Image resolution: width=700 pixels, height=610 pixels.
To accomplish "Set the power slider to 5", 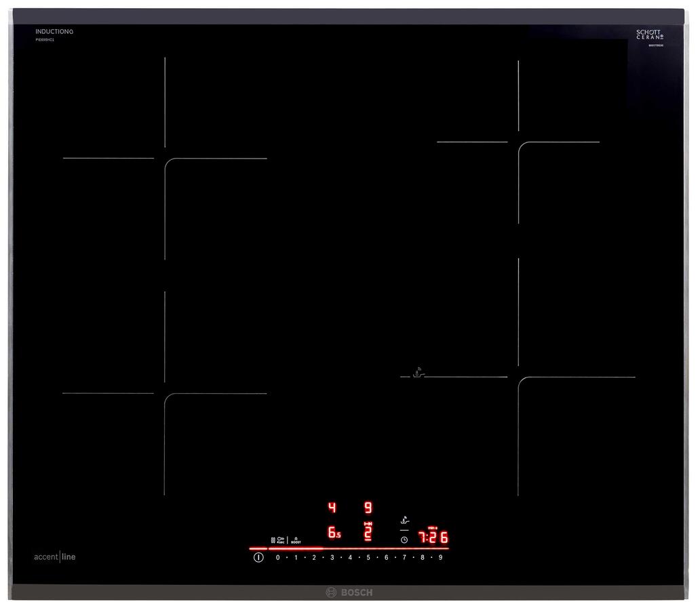I will coord(368,558).
